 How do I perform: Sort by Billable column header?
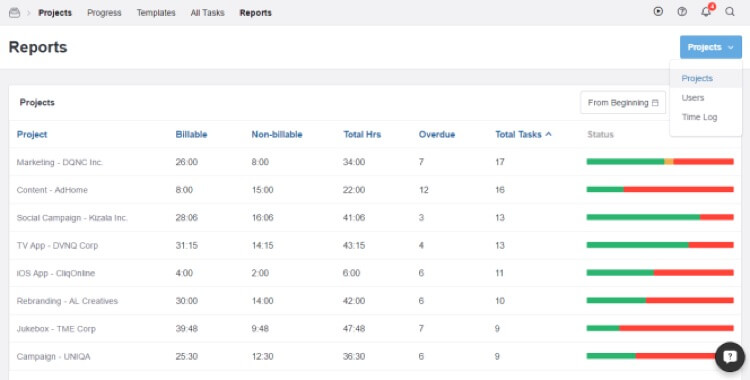tap(191, 134)
